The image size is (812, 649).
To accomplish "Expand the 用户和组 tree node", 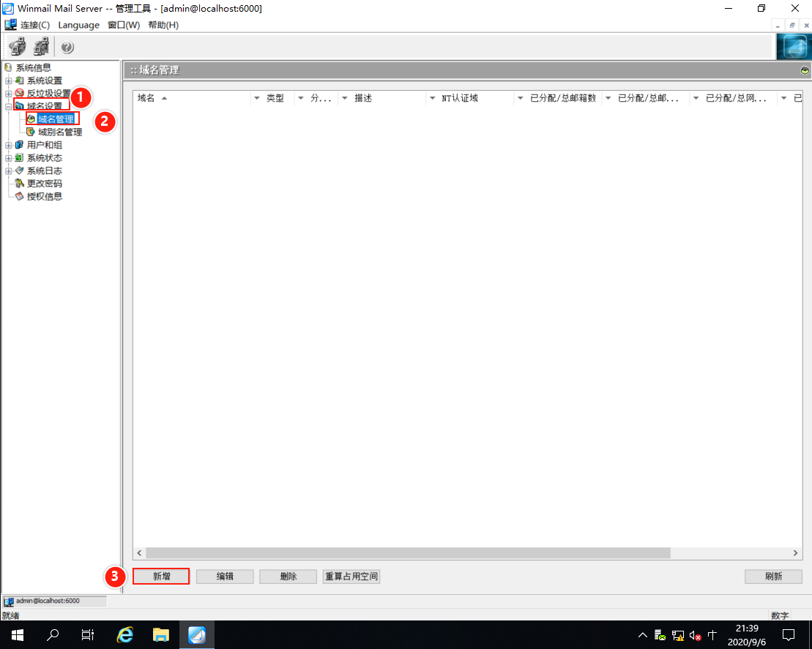I will [x=8, y=146].
